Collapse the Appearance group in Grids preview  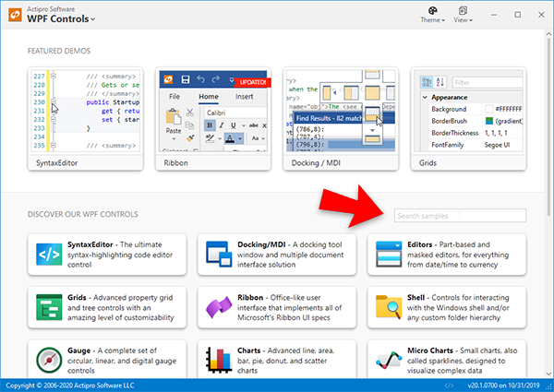[x=425, y=98]
